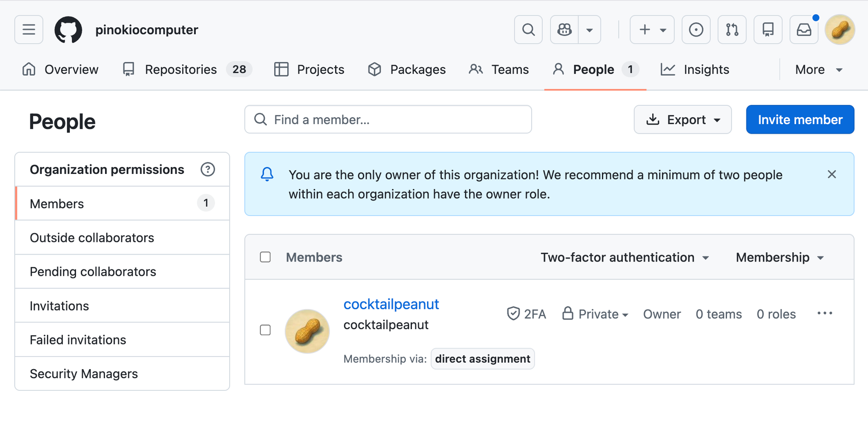
Task: Click the Owner role text
Action: tap(662, 314)
